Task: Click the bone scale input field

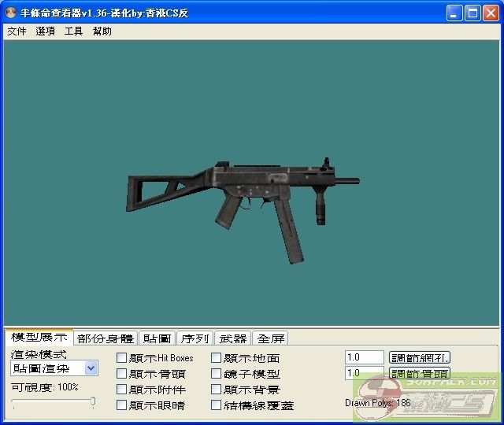Action: (x=364, y=373)
